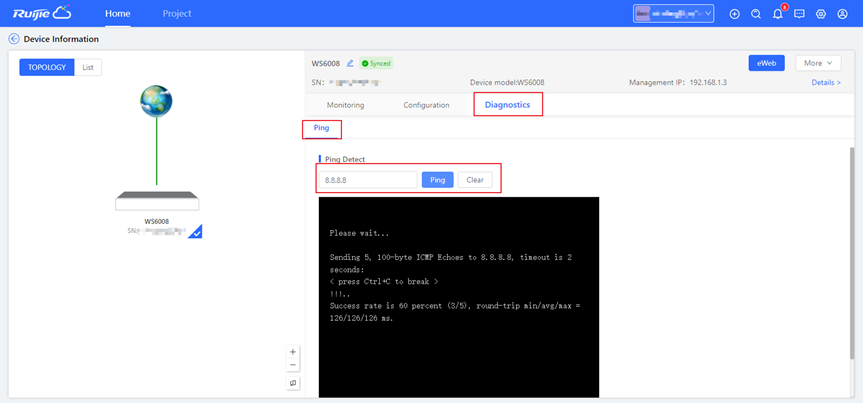Click the Ping address input field

(x=367, y=180)
